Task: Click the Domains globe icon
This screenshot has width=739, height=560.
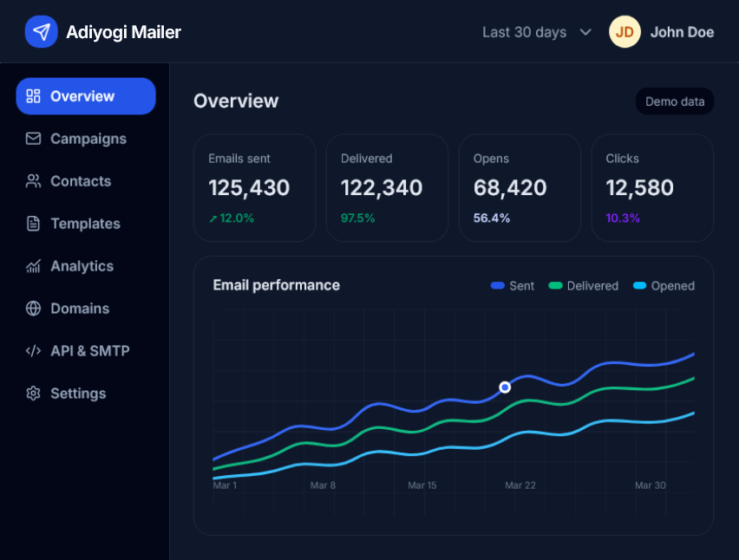Action: tap(33, 309)
